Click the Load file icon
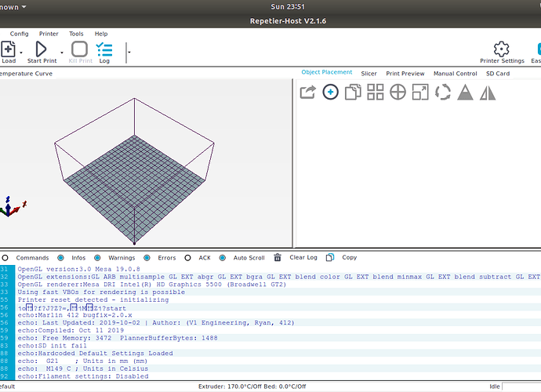The height and width of the screenshot is (392, 541). tap(9, 49)
